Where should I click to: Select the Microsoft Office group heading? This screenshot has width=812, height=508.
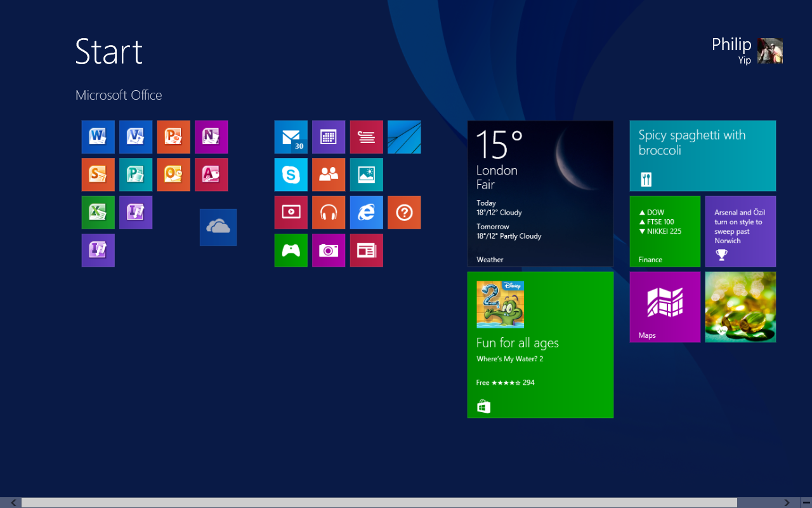click(119, 95)
